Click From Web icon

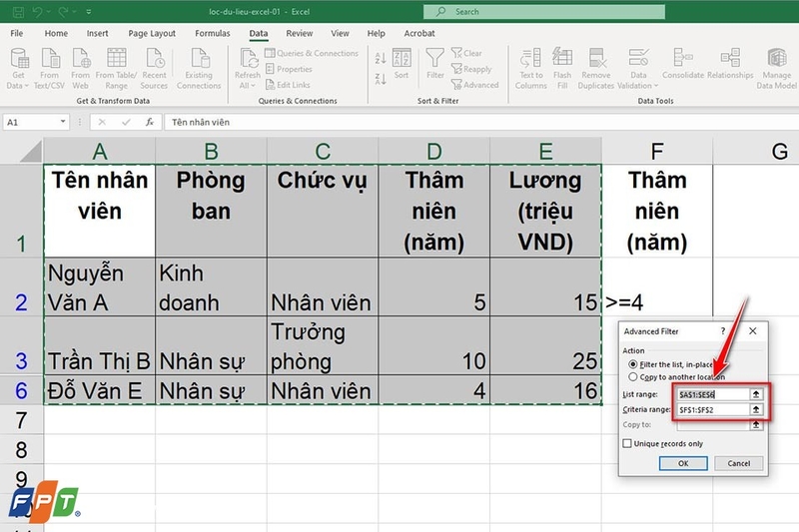click(80, 69)
